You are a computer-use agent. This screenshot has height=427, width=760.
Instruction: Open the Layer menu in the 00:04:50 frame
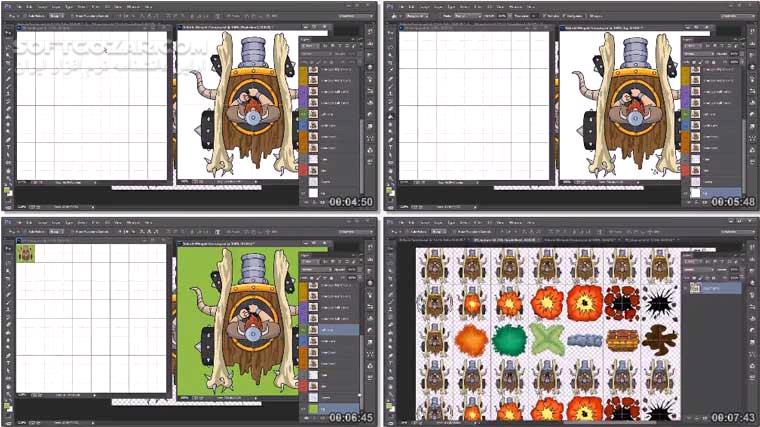tap(56, 7)
